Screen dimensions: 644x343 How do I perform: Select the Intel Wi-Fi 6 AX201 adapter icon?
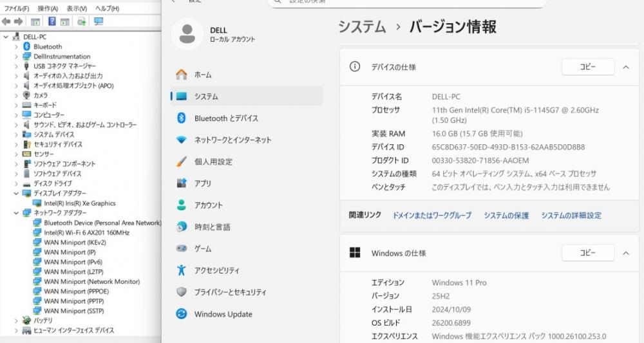(37, 232)
